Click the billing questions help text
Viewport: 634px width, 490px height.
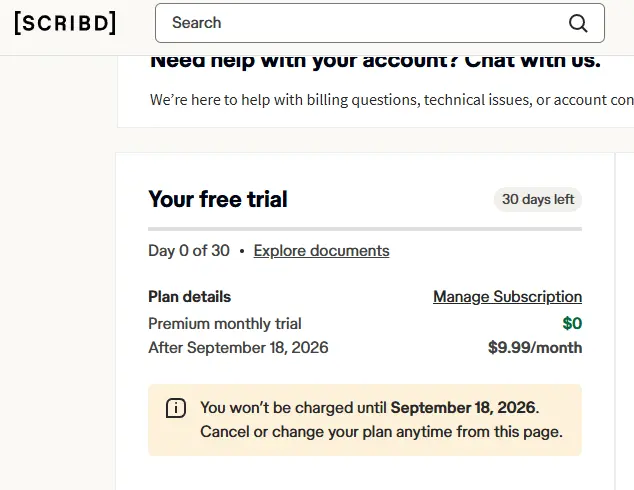click(x=391, y=100)
